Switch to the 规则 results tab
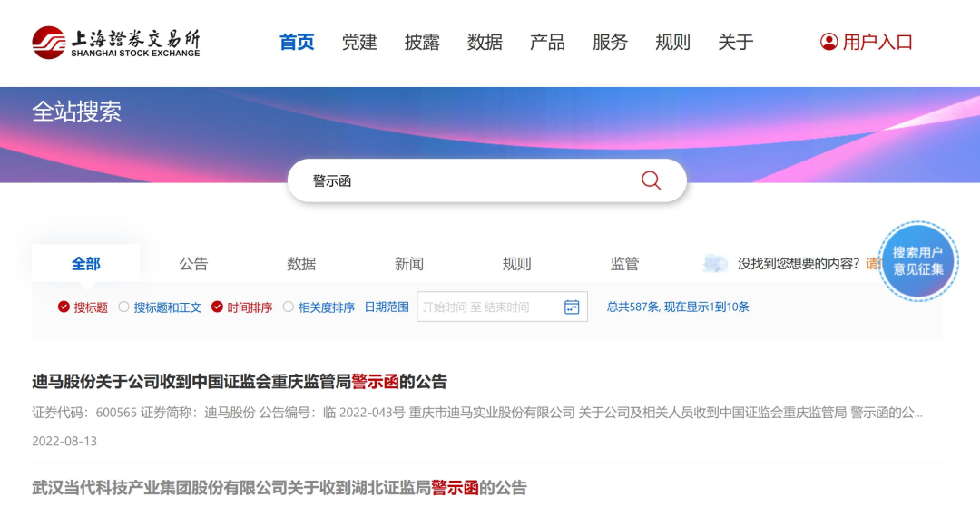This screenshot has width=980, height=507. click(x=517, y=264)
